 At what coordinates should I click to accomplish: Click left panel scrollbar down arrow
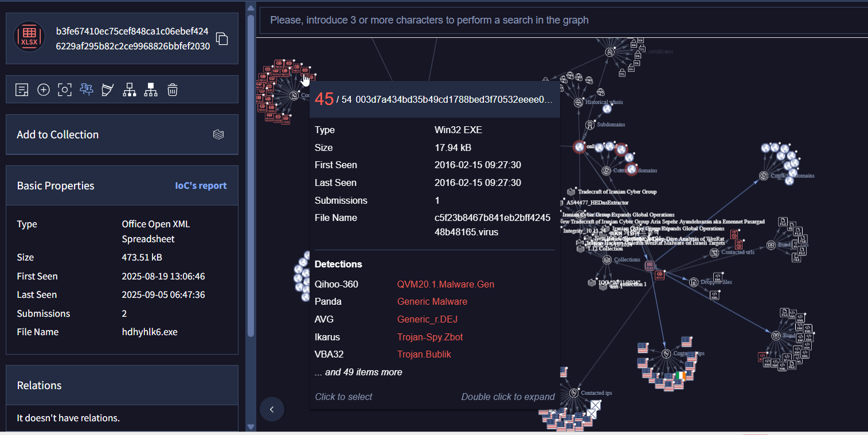pyautogui.click(x=251, y=427)
